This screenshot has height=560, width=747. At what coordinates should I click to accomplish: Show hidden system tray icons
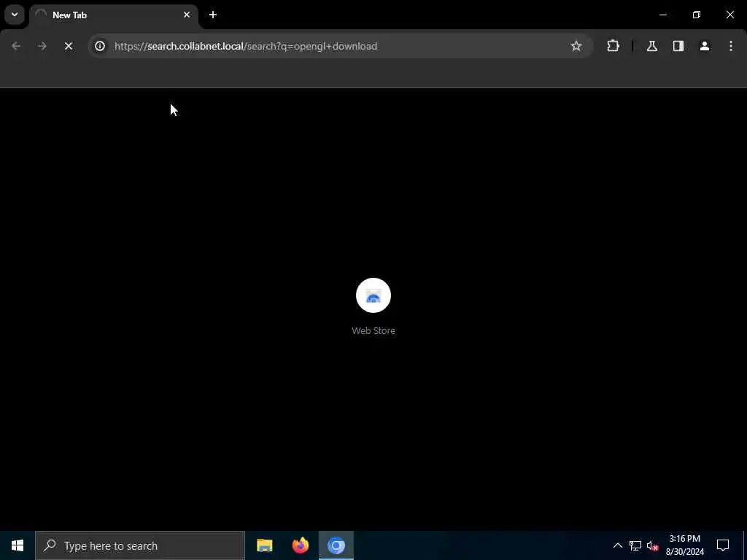point(617,545)
